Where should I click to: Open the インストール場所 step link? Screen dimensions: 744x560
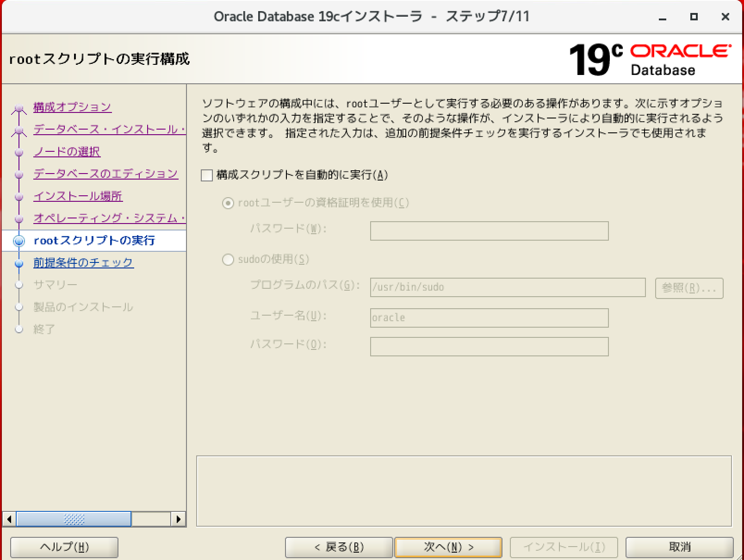coord(78,196)
